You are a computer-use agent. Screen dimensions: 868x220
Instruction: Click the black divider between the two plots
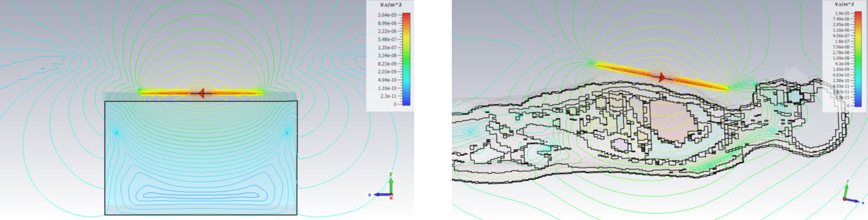click(x=433, y=110)
